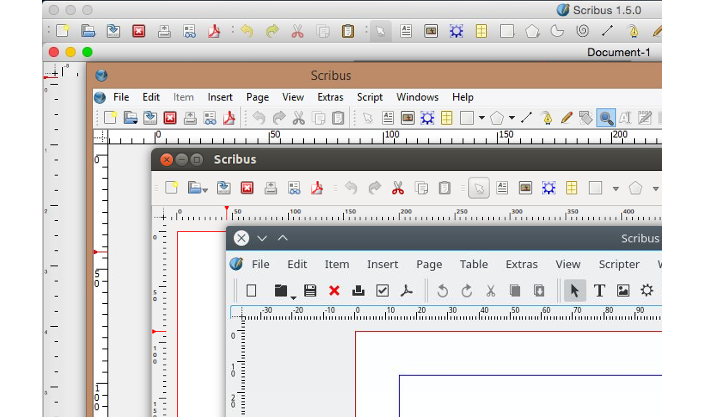Click Preflight Verifier checkmark icon in front window
This screenshot has width=720, height=417.
382,291
